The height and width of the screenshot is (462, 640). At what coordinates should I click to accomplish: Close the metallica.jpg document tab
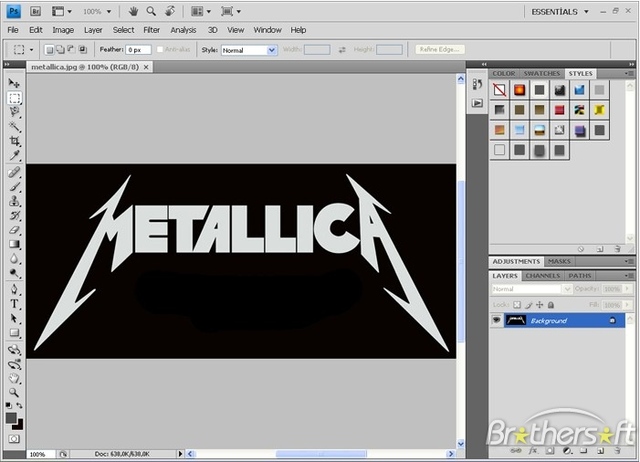click(146, 67)
